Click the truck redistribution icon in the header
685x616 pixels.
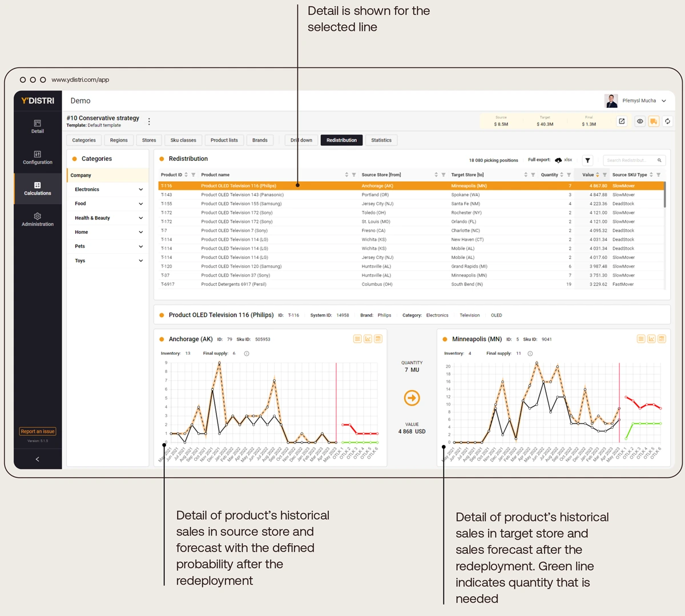coord(654,121)
